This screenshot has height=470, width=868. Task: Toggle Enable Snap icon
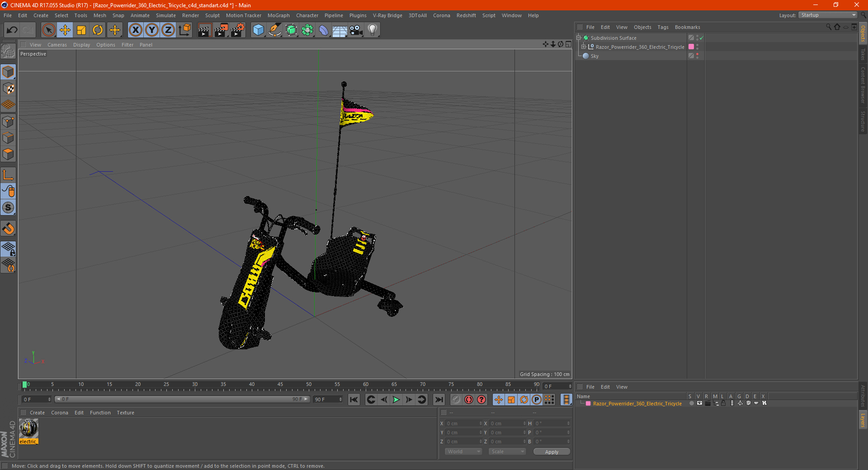pos(8,229)
